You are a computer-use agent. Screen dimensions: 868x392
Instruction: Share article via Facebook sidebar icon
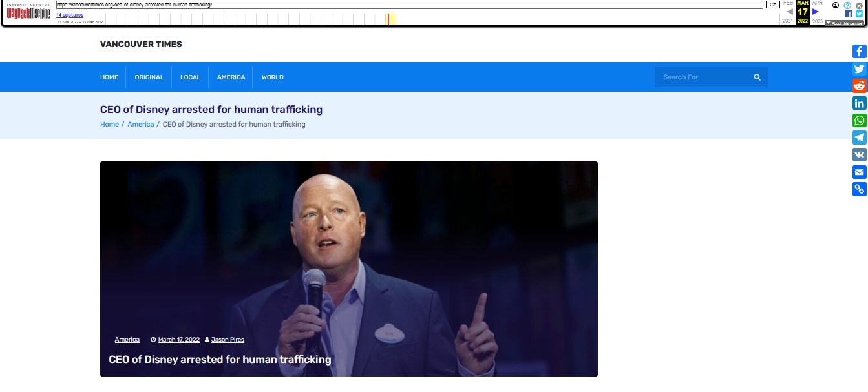859,52
